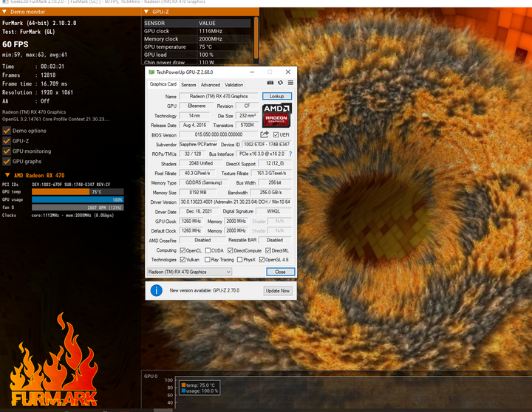
Task: Toggle the UEFI checkbox
Action: click(x=276, y=134)
